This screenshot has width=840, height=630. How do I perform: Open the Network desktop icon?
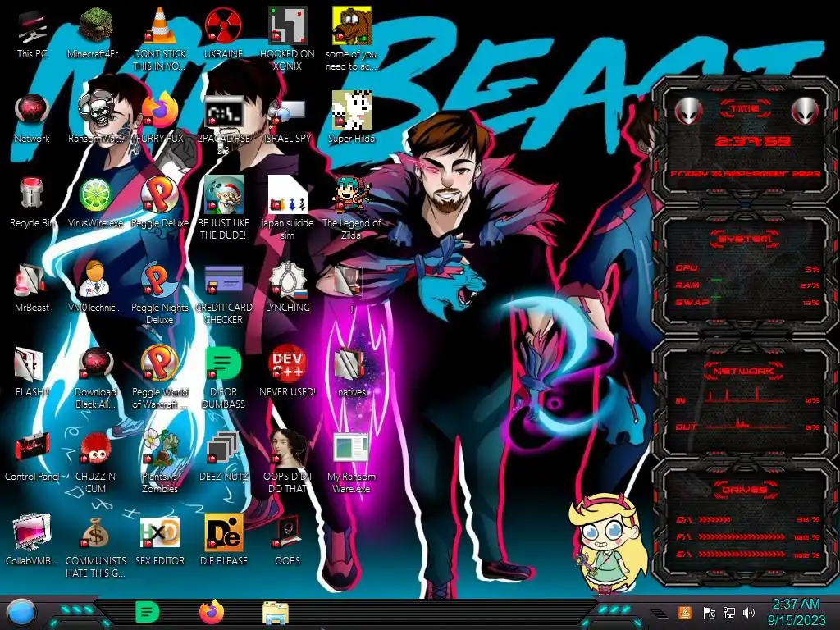point(32,111)
